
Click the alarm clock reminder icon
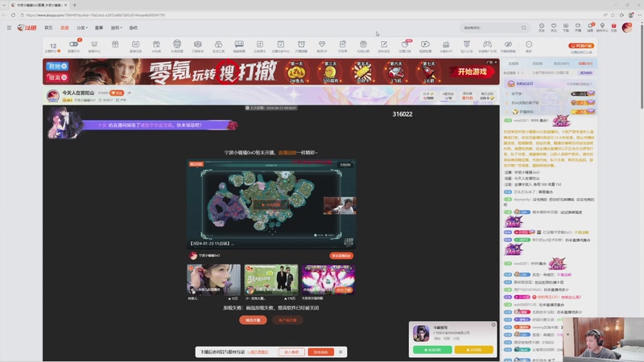point(301,44)
